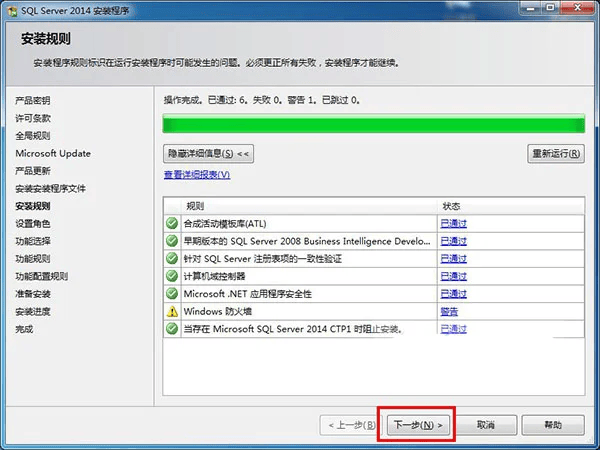This screenshot has width=600, height=450.
Task: Click green check icon for 计算机域控制器
Action: (x=172, y=276)
